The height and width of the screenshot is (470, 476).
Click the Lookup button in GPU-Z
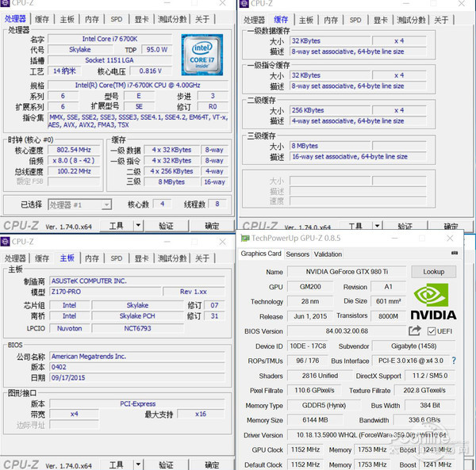(x=433, y=272)
